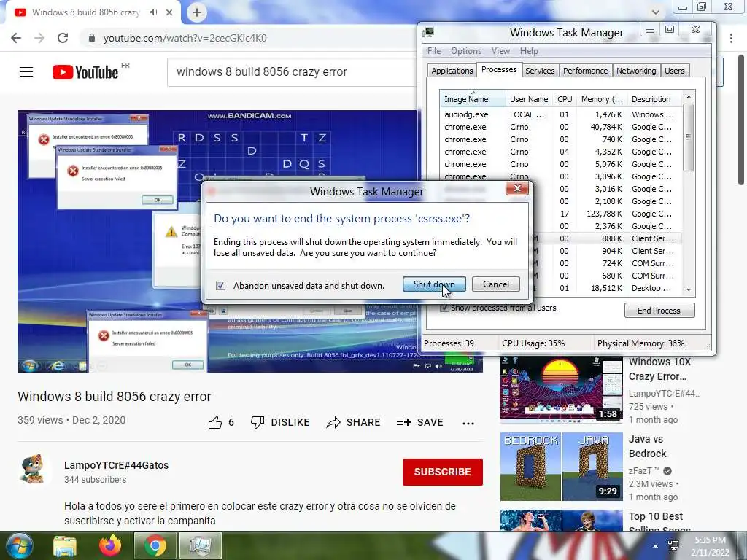The height and width of the screenshot is (560, 747).
Task: Go to YouTube home via logo
Action: tap(85, 72)
